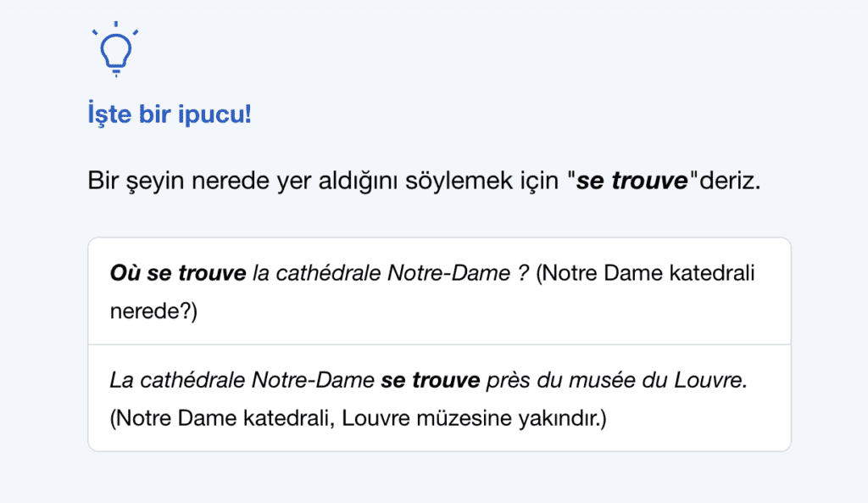The height and width of the screenshot is (503, 868).
Task: Click the word "musée" in the second example
Action: tap(600, 381)
